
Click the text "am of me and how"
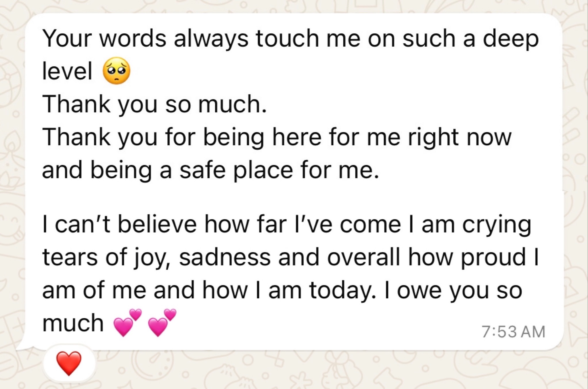[145, 291]
